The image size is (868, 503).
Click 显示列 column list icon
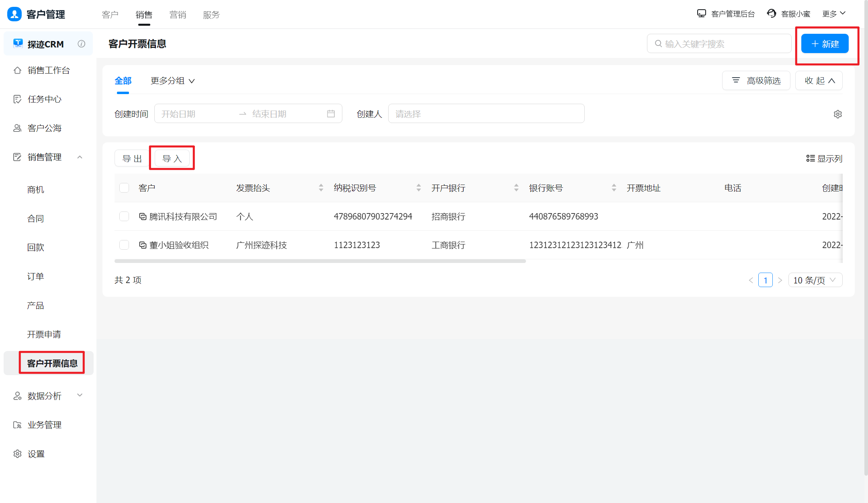(810, 158)
